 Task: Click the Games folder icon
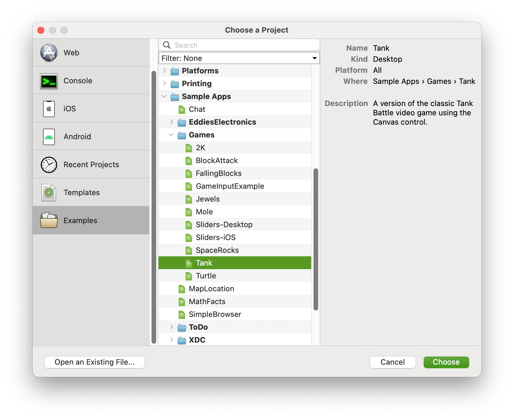(x=182, y=135)
